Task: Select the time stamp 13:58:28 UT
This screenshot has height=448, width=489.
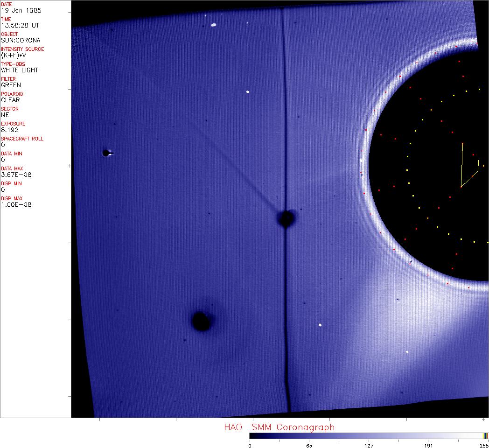Action: [x=20, y=25]
